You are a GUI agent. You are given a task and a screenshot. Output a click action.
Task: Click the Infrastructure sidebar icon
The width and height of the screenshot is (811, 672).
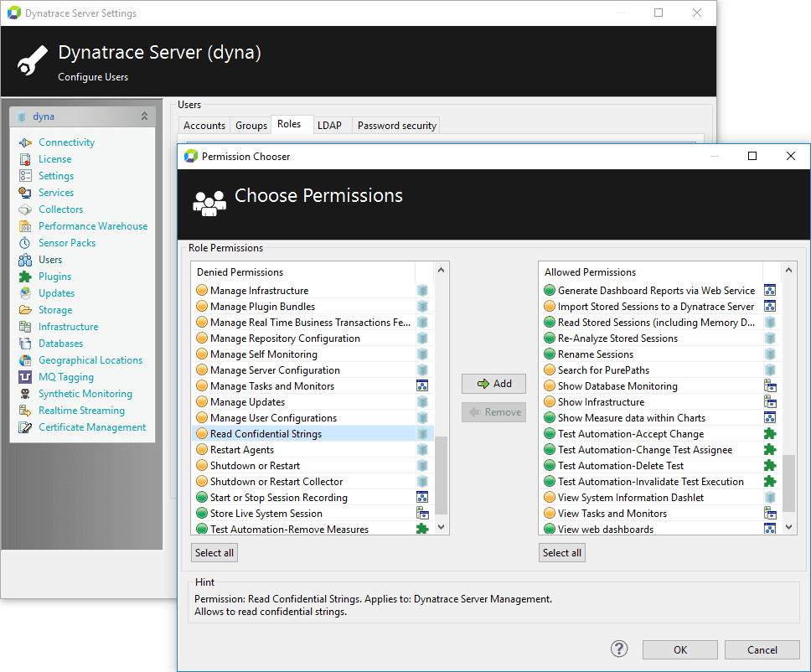[25, 327]
